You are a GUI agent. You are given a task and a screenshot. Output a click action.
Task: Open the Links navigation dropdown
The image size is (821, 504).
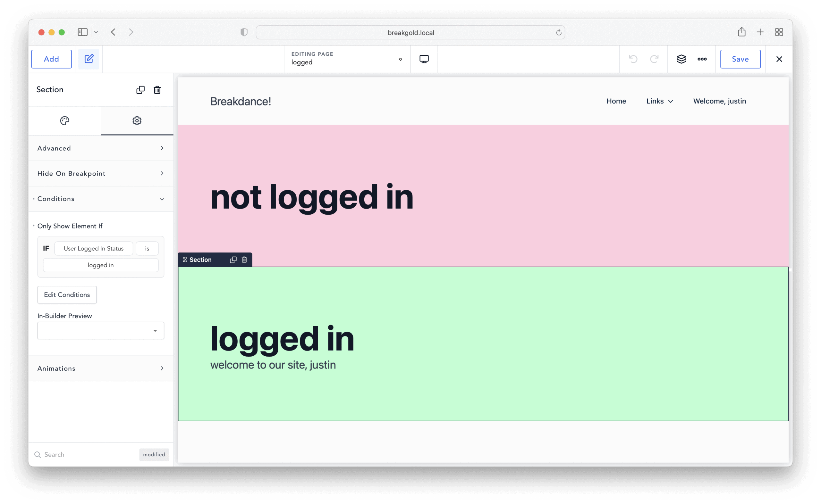(x=659, y=101)
